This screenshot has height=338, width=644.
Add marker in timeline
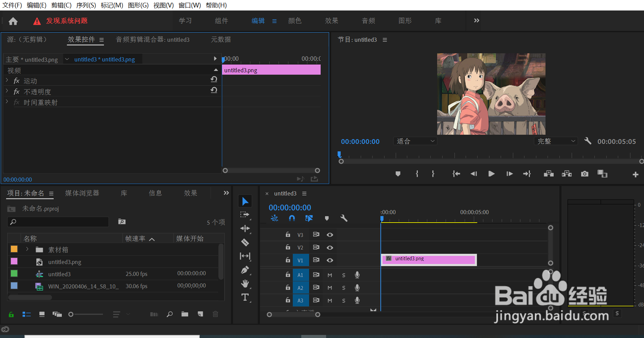point(327,218)
